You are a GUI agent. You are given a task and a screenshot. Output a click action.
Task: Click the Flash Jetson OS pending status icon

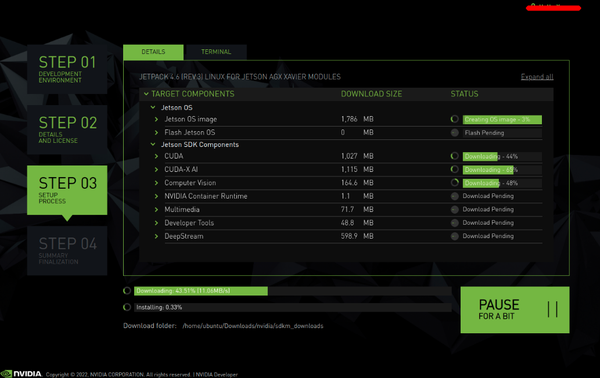pos(455,133)
